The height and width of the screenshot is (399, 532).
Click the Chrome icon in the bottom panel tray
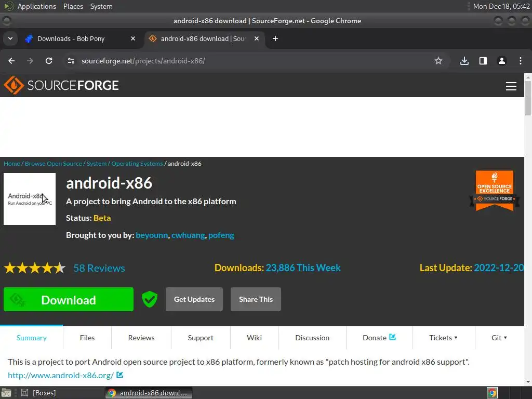(x=493, y=393)
